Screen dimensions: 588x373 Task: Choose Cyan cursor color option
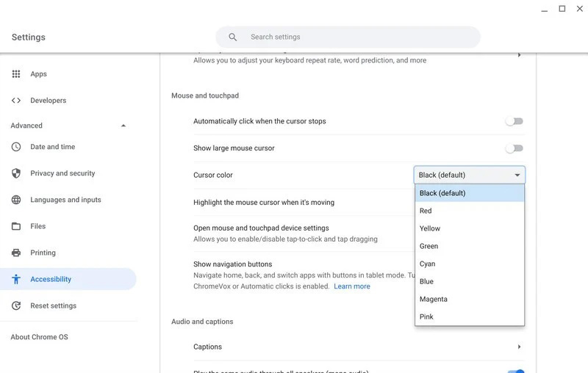point(470,264)
